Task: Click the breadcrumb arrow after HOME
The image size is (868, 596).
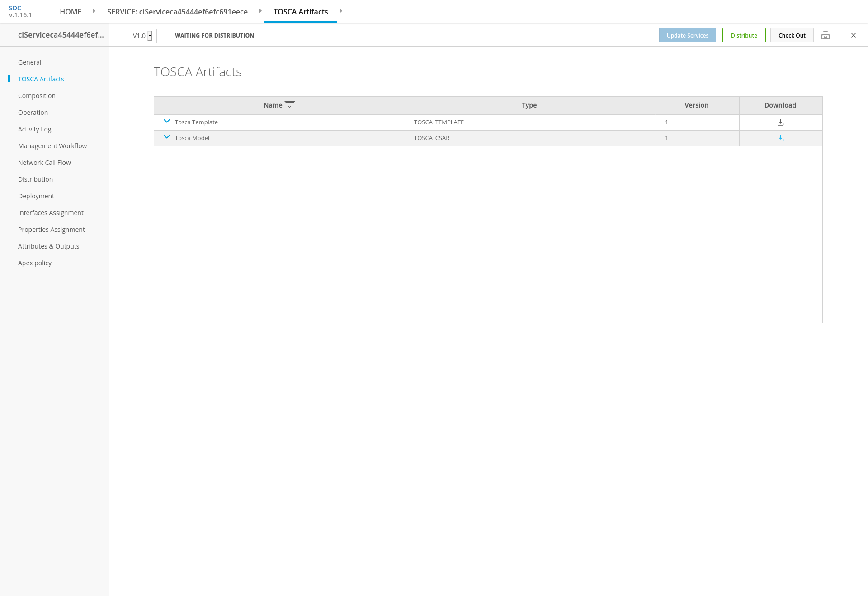Action: click(94, 11)
